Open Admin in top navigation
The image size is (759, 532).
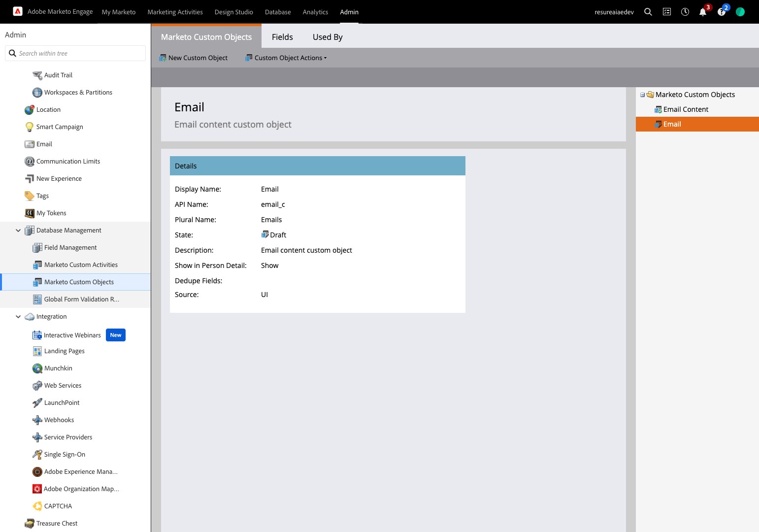click(x=349, y=12)
